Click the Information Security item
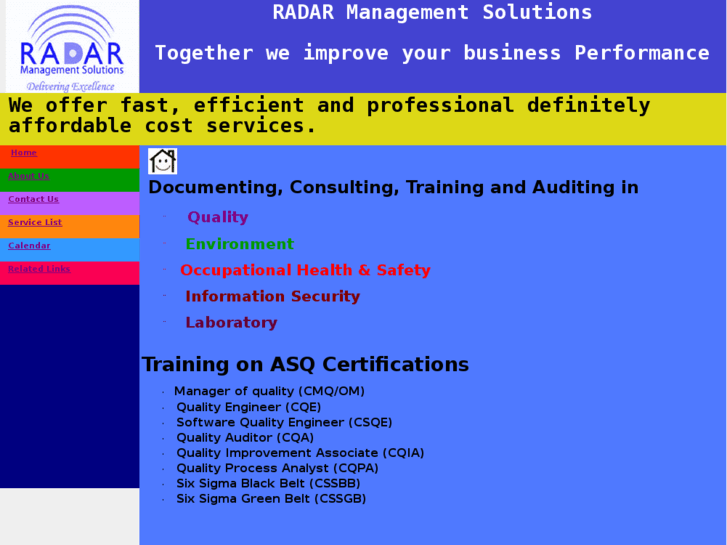 point(273,296)
